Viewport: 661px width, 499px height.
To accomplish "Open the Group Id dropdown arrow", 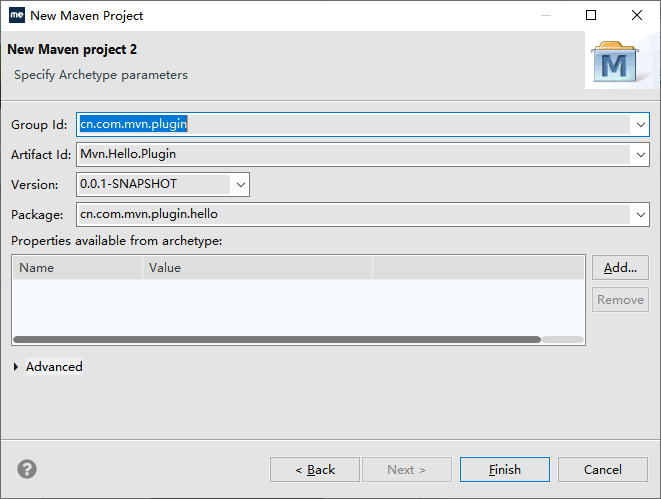I will [x=640, y=125].
